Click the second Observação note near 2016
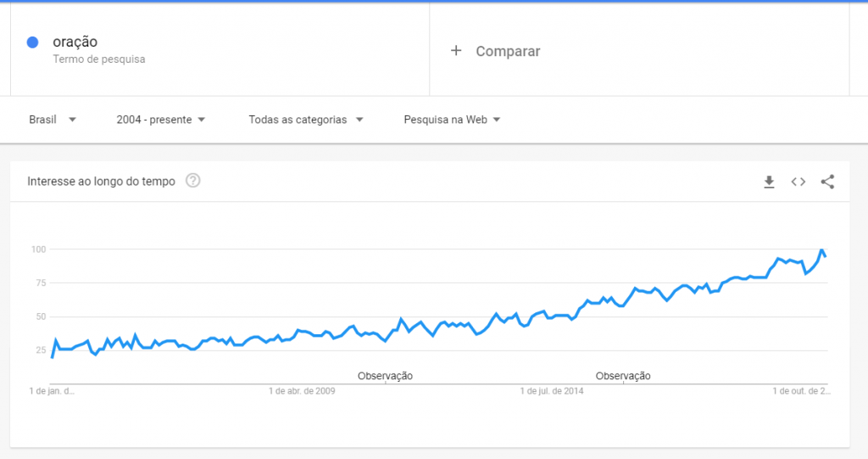868x459 pixels. tap(623, 376)
